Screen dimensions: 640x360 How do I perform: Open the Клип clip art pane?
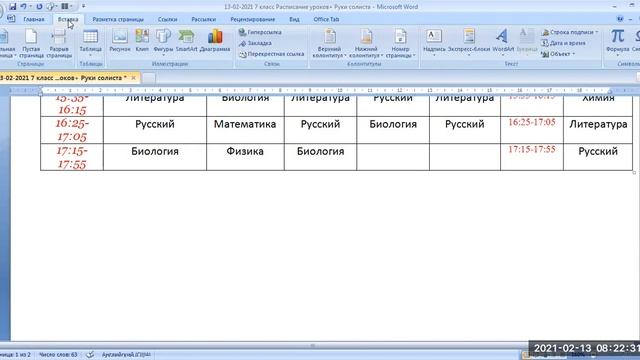(142, 41)
